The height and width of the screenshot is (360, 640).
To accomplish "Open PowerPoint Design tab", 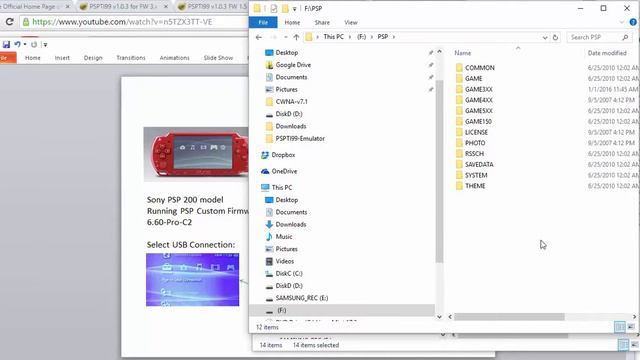I will pyautogui.click(x=93, y=58).
